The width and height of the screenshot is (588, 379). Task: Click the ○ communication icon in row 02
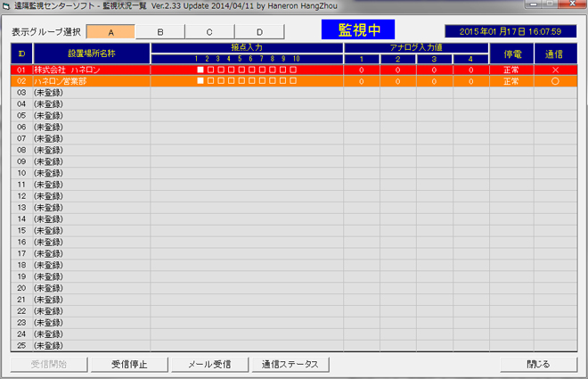pos(555,81)
